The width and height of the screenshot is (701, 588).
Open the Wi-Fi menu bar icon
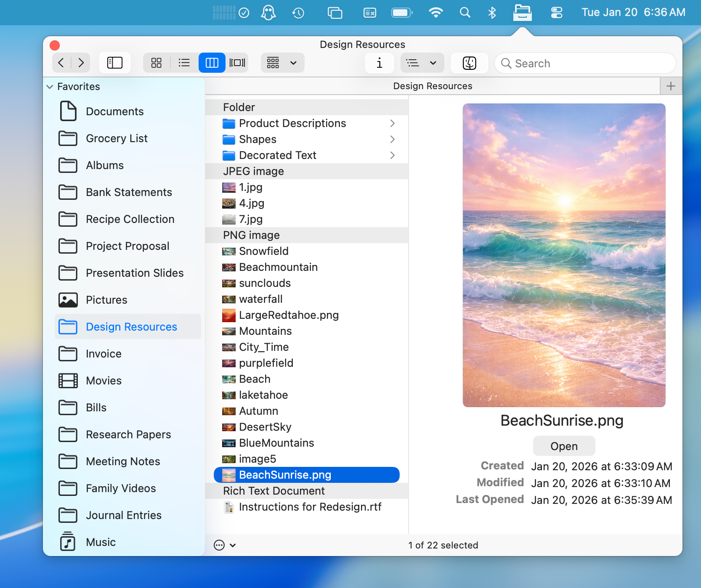coord(436,13)
